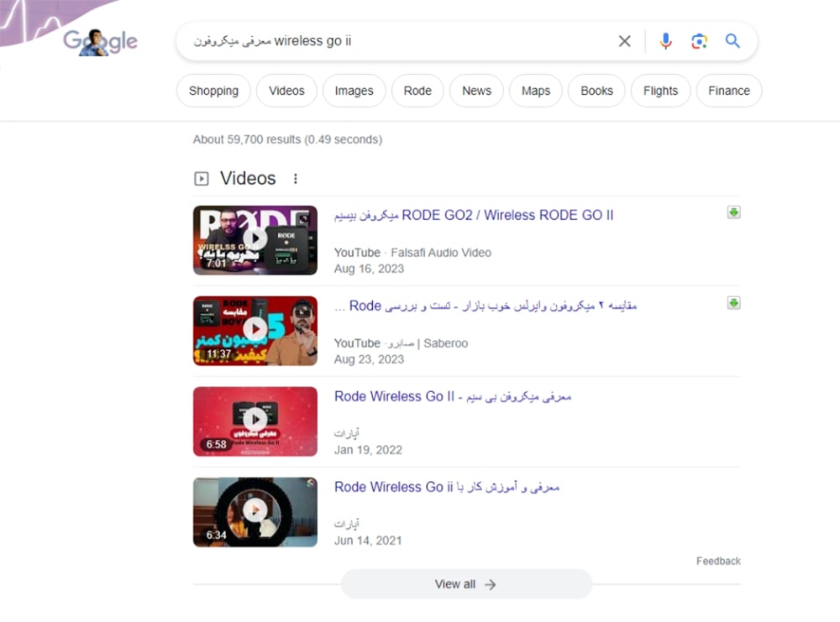
Task: Select the Shopping filter chip
Action: pyautogui.click(x=213, y=91)
